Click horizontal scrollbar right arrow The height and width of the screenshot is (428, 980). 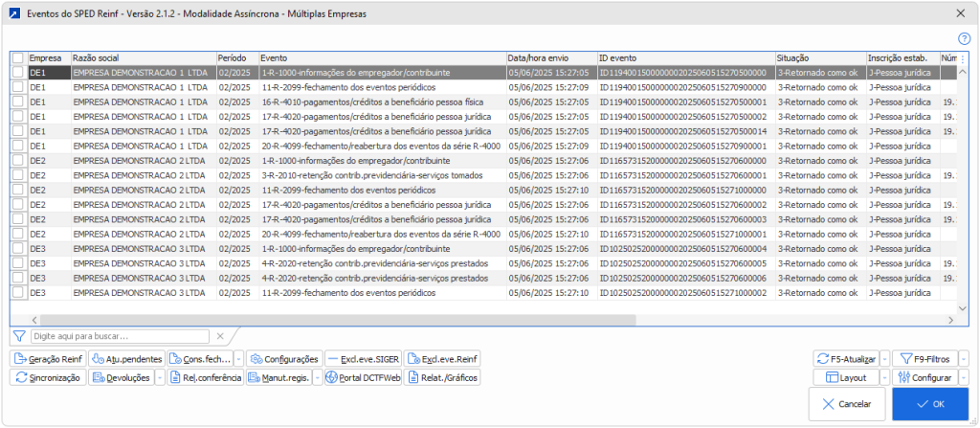click(950, 320)
